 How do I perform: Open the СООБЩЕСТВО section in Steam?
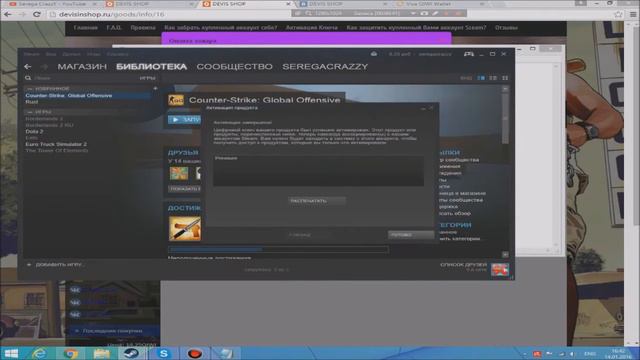click(234, 67)
